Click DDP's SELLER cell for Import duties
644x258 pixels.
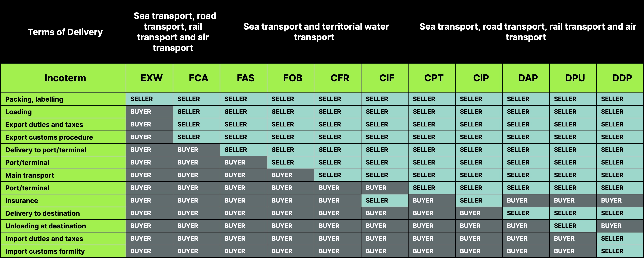click(x=612, y=238)
